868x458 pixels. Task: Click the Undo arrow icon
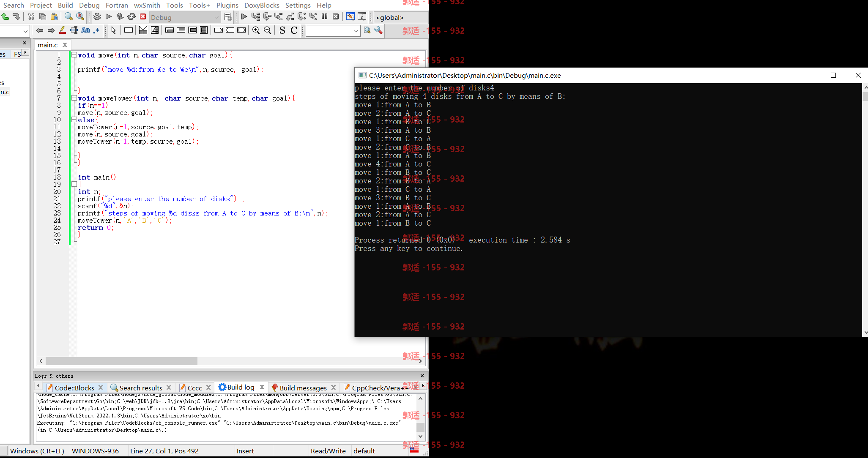(x=5, y=17)
